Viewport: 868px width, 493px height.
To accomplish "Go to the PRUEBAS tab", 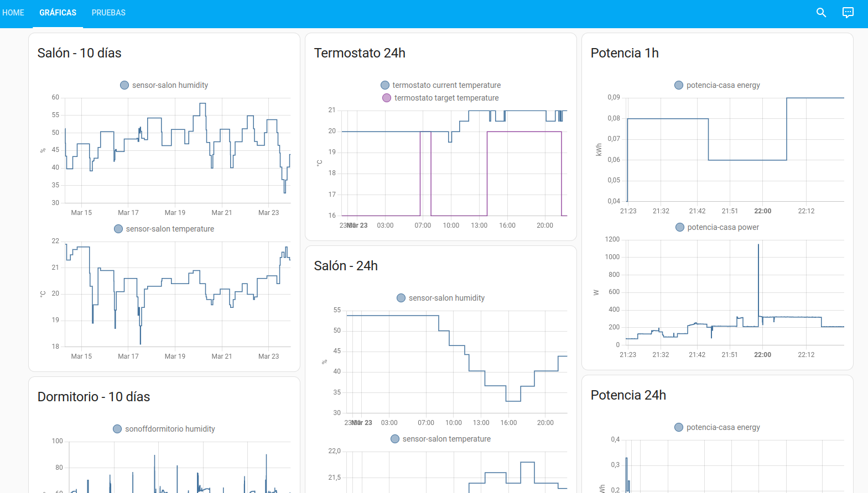I will (108, 13).
